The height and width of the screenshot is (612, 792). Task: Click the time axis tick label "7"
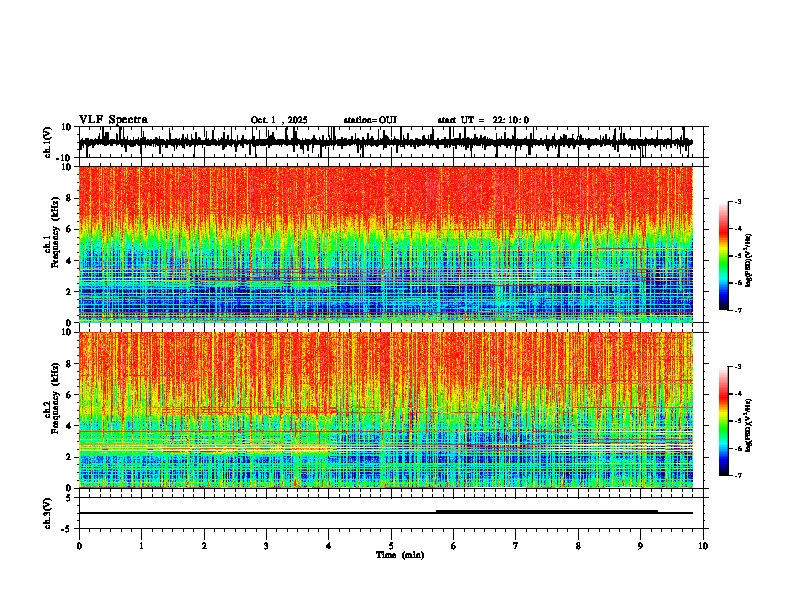coord(516,546)
